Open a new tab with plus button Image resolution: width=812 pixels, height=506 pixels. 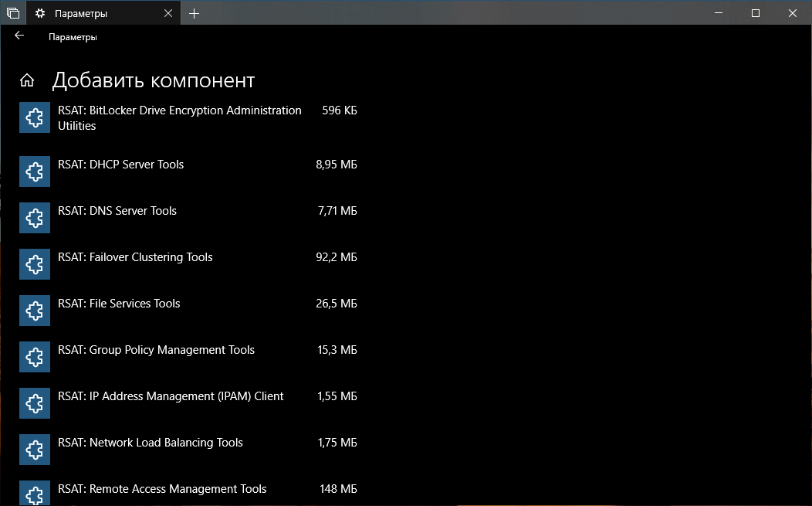click(195, 13)
